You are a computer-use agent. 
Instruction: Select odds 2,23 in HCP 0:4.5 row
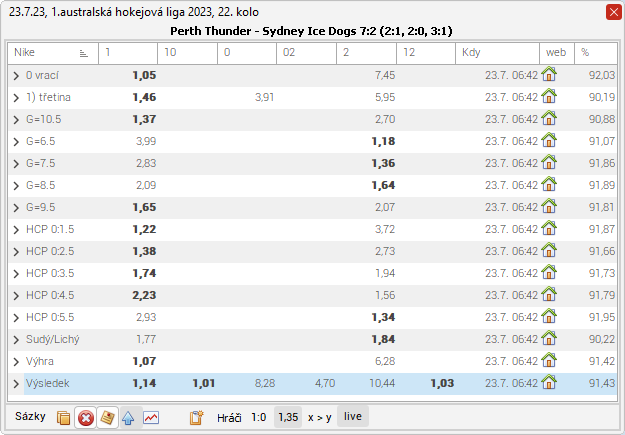[144, 295]
